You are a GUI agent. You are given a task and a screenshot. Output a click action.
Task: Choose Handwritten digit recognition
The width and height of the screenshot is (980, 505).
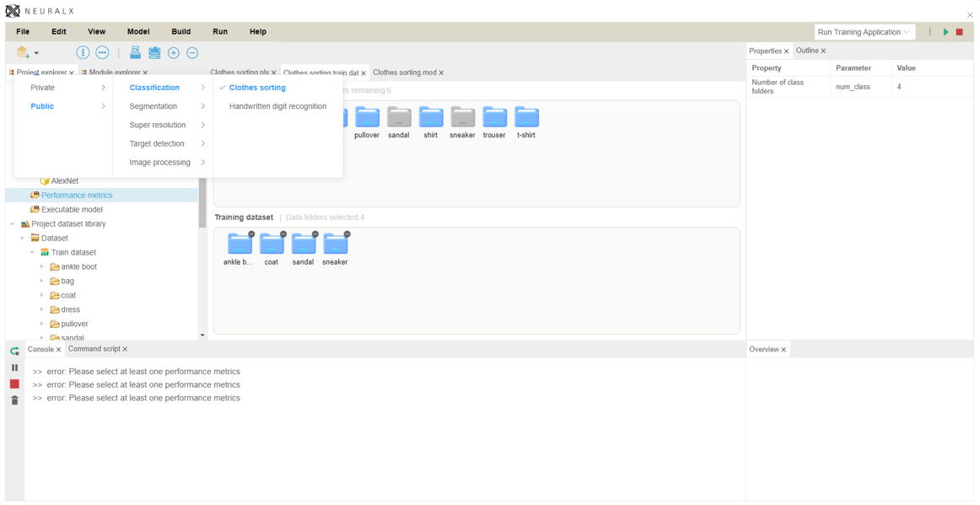tap(277, 106)
